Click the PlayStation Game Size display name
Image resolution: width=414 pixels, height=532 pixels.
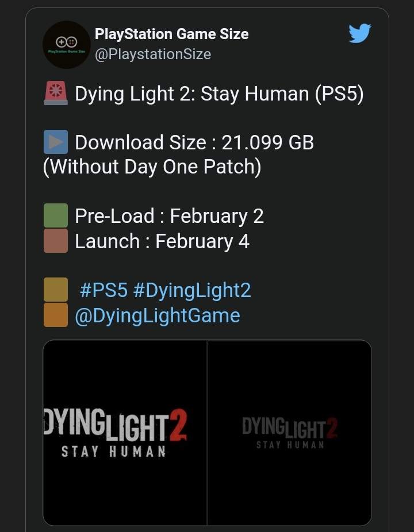[171, 34]
